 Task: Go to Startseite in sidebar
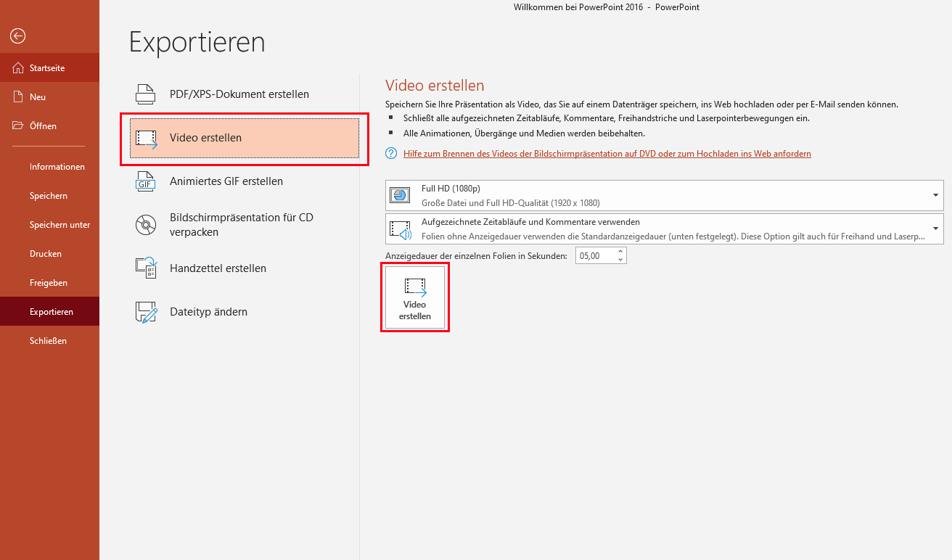[x=49, y=68]
